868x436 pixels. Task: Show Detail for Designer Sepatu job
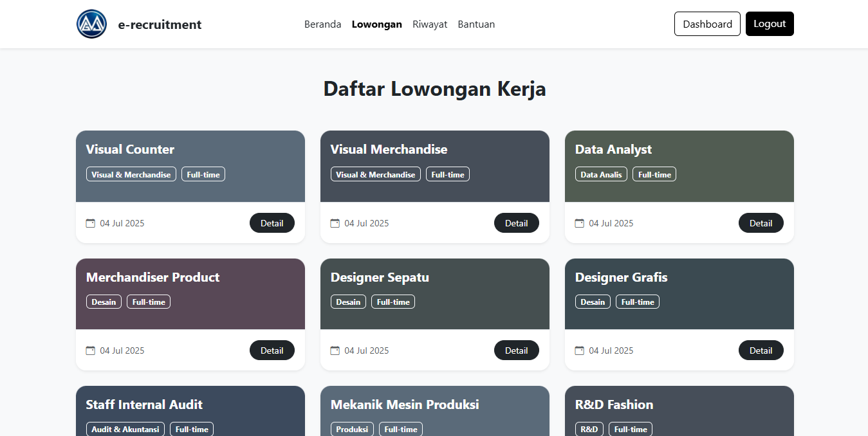pos(516,350)
